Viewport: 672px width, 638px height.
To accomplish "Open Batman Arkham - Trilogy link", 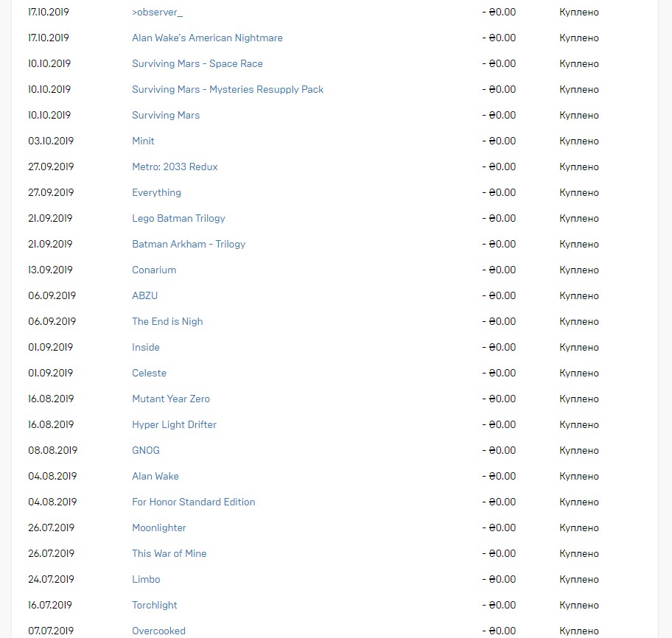I will (x=189, y=245).
